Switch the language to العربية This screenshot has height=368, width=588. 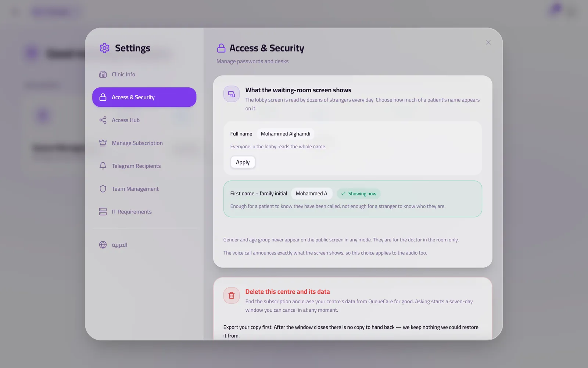pos(144,245)
